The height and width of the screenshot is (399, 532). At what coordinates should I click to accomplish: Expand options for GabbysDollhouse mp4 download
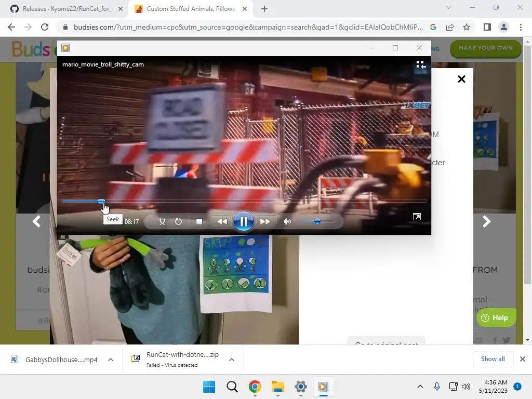111,360
